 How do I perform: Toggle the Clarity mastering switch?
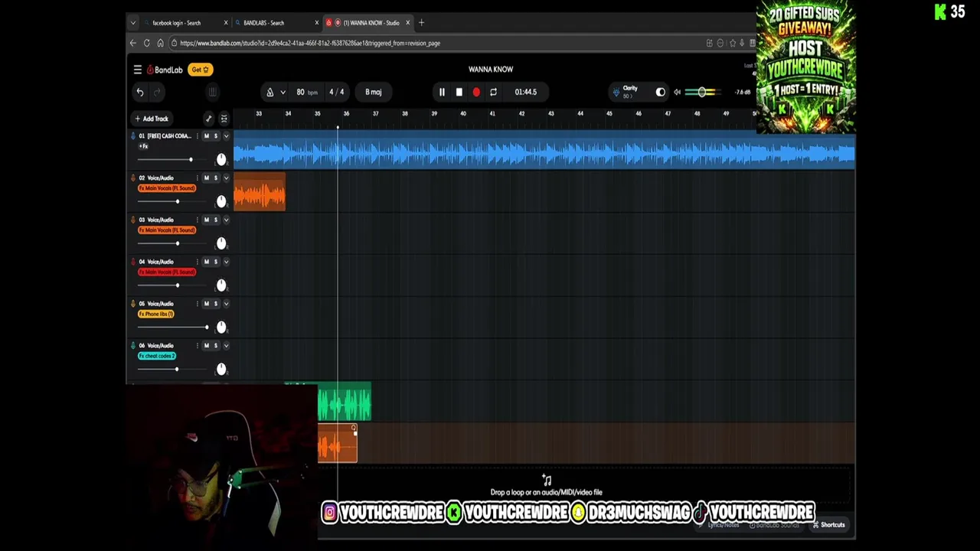661,92
